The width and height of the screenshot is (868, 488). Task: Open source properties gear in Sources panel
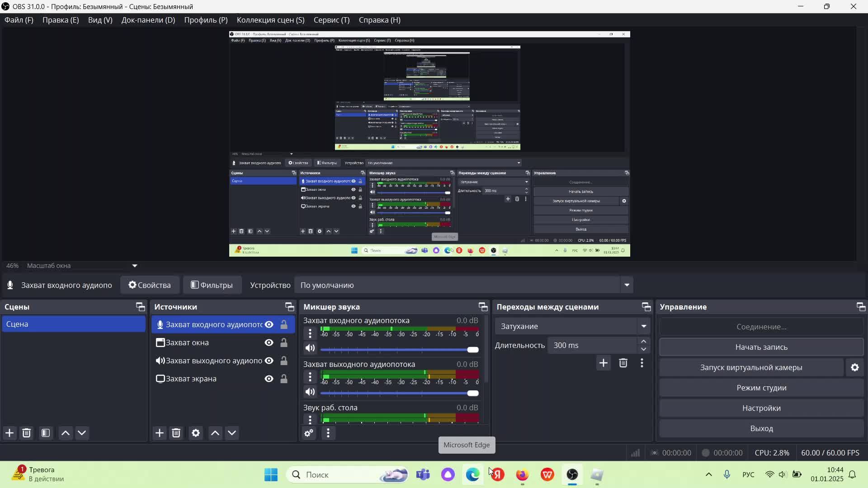tap(196, 433)
